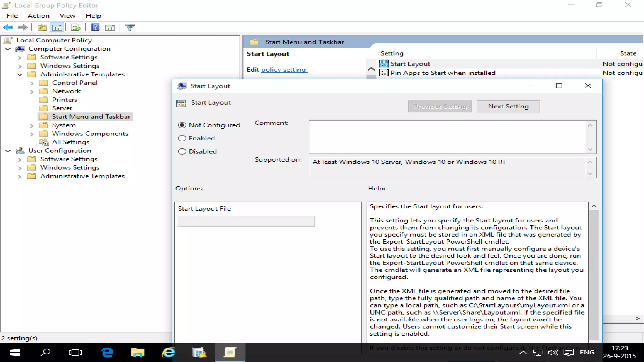
Task: Click the Forward arrow toolbar icon
Action: (x=22, y=28)
